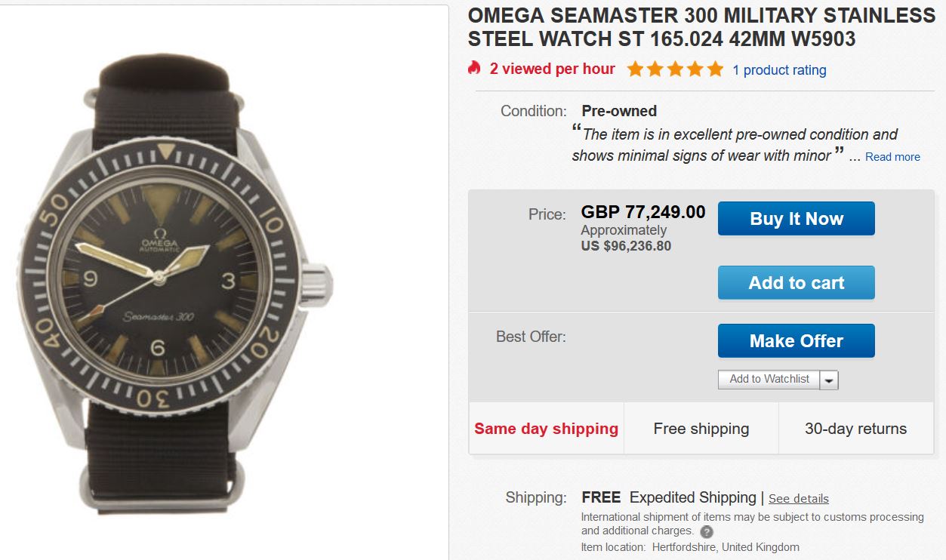
Task: Click the five orange rating stars
Action: (674, 69)
